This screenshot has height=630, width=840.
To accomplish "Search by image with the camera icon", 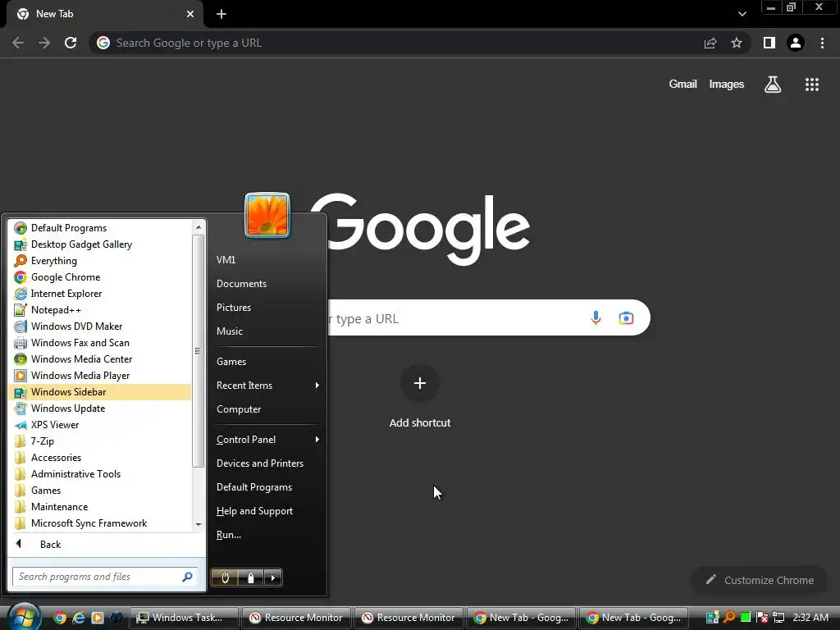I will [626, 318].
